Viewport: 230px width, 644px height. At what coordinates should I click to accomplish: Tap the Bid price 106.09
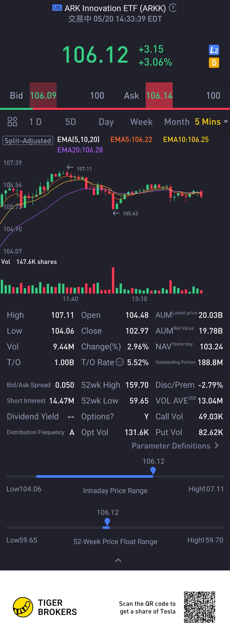coord(43,96)
